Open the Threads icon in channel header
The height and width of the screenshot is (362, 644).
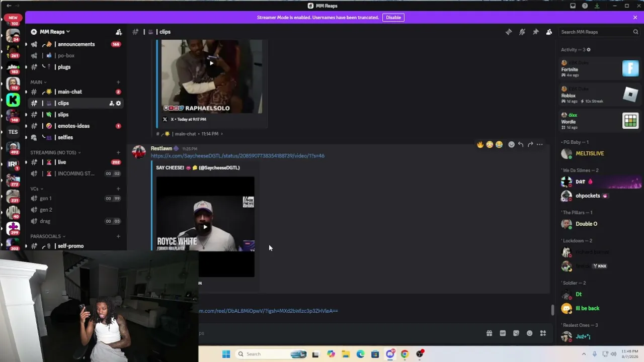pos(509,32)
